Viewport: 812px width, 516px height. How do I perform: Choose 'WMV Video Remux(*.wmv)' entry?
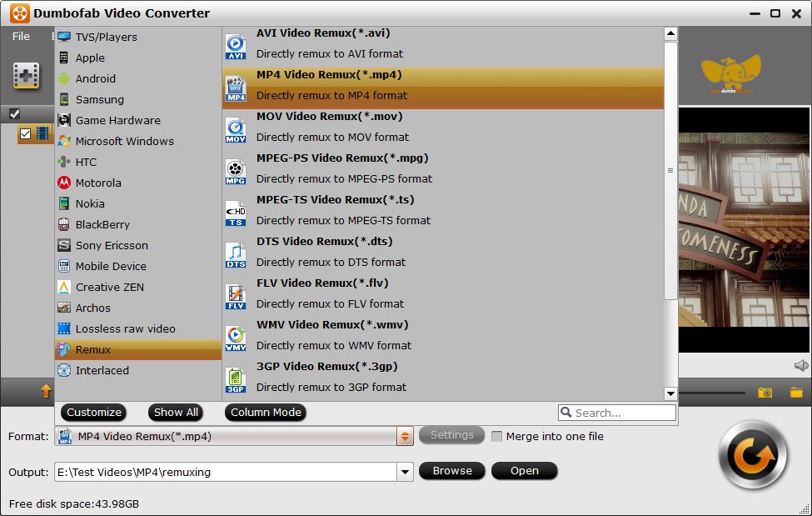coord(443,338)
